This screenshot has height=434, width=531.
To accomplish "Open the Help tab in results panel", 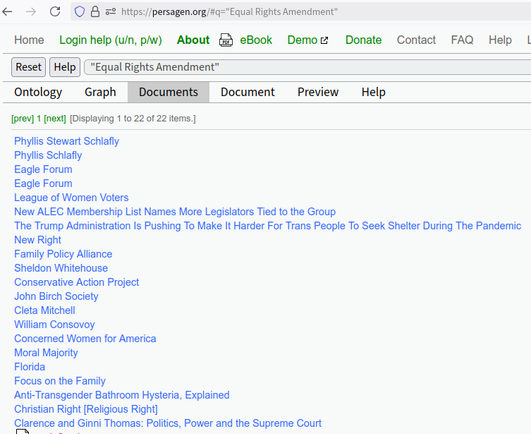I will pyautogui.click(x=373, y=92).
